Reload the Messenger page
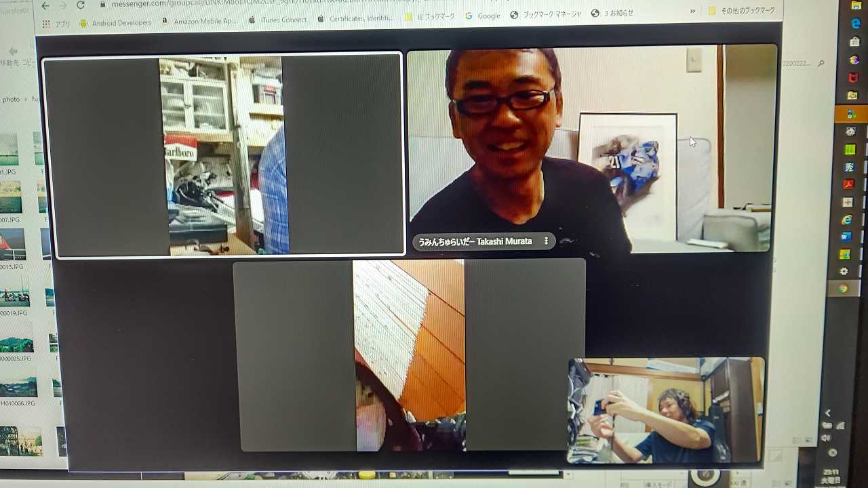The image size is (868, 488). [x=80, y=5]
